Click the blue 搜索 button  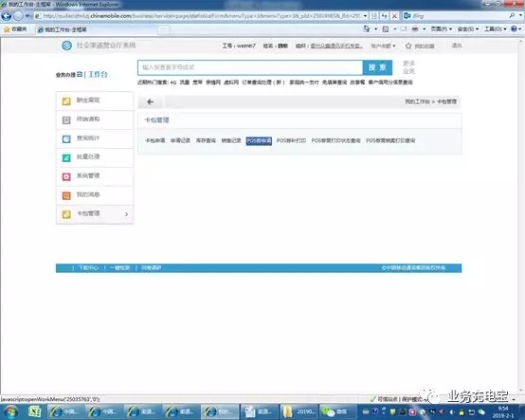coord(377,67)
